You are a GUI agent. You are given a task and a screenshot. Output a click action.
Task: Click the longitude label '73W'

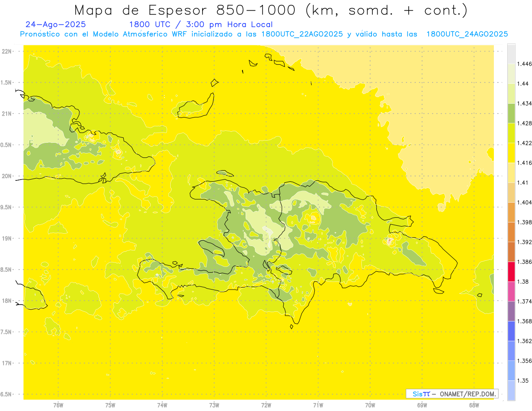[214, 405]
